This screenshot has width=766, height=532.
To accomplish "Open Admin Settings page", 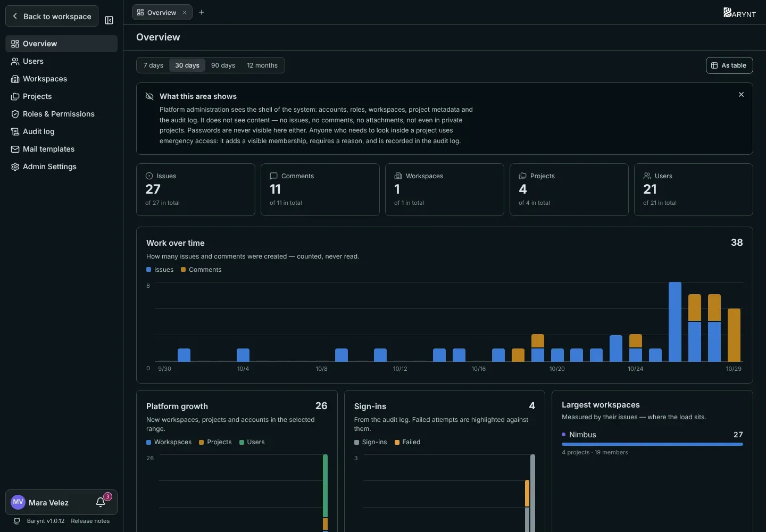I will coord(61,167).
